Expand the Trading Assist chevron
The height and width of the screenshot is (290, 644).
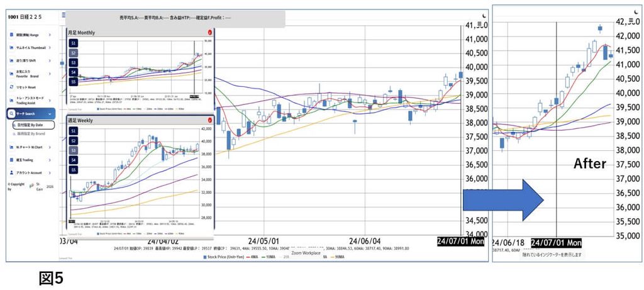[x=50, y=100]
